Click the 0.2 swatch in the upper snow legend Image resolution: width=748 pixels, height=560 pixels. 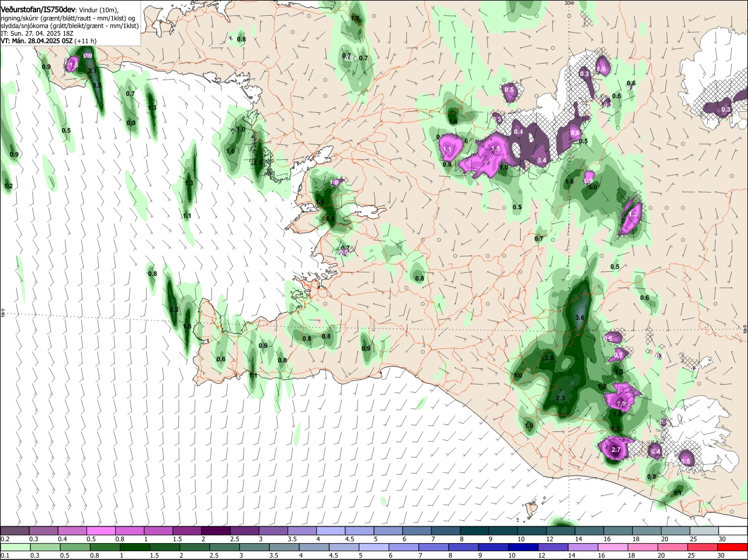[x=15, y=531]
